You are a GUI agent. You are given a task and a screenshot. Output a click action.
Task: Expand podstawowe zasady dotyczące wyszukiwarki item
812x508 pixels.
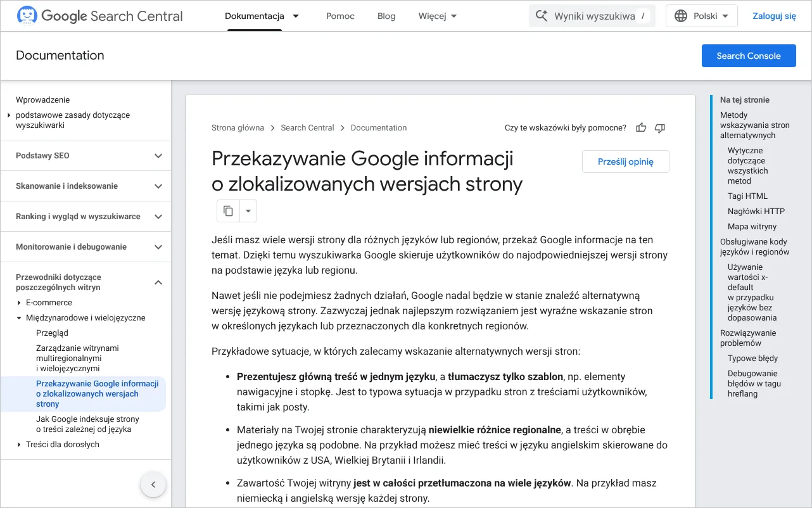click(x=9, y=115)
